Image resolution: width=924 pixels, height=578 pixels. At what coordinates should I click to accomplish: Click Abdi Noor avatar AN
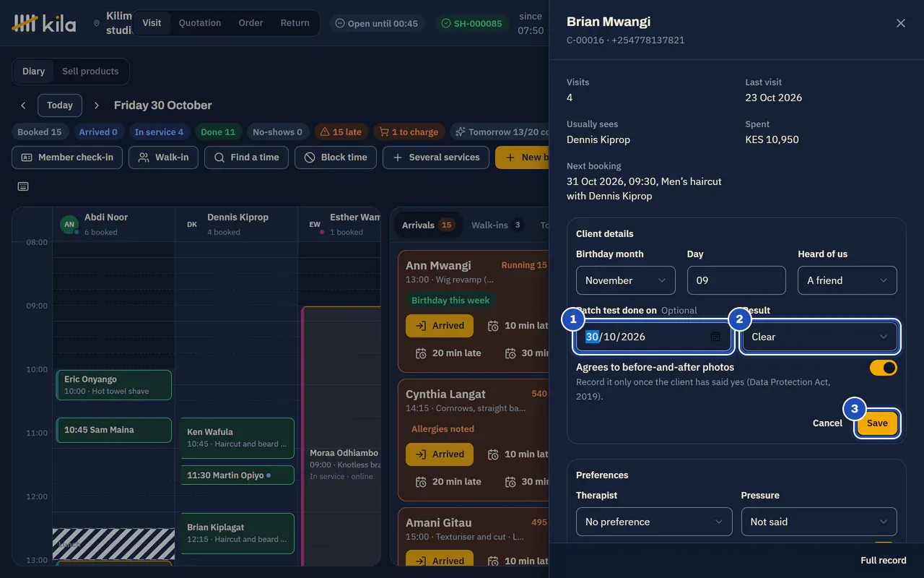pyautogui.click(x=69, y=225)
